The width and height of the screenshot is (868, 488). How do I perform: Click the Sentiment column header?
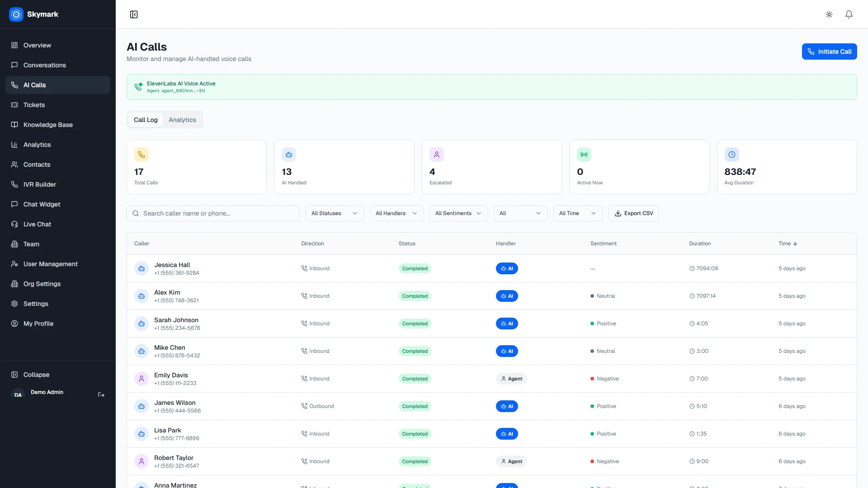point(603,244)
